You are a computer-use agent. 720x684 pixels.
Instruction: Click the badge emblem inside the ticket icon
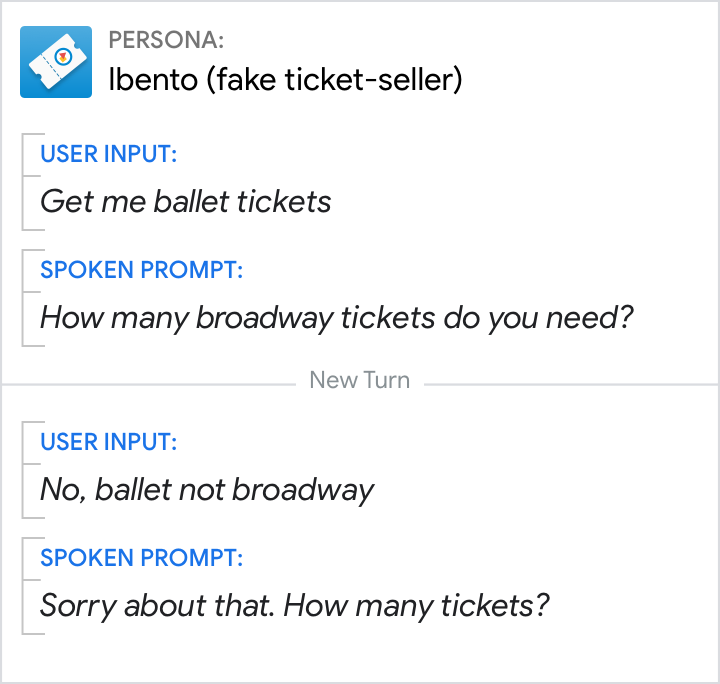tap(63, 57)
